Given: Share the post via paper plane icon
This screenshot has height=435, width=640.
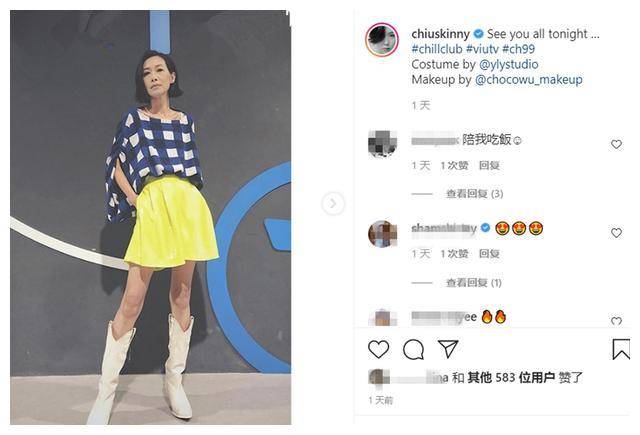Looking at the screenshot, I should [448, 349].
